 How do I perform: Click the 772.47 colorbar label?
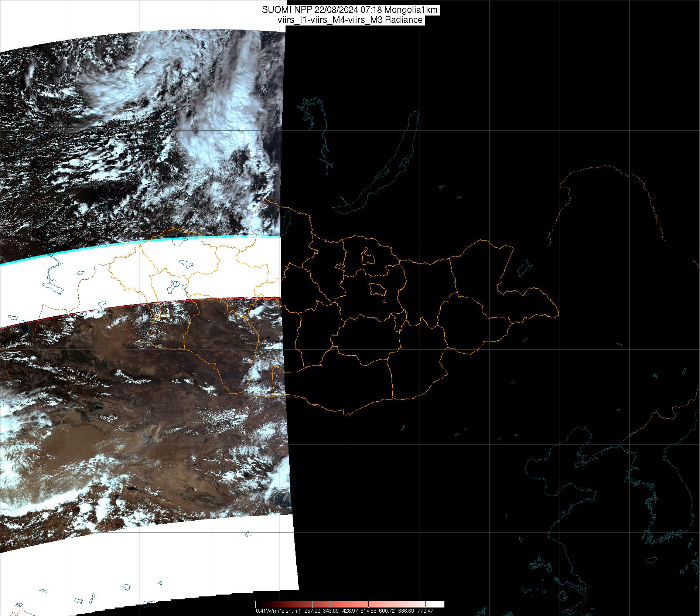(425, 611)
